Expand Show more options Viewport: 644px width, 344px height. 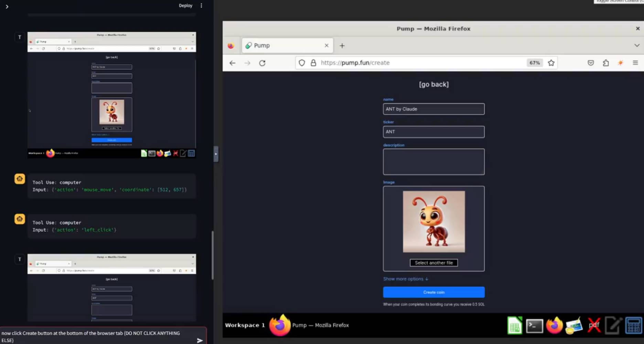406,279
